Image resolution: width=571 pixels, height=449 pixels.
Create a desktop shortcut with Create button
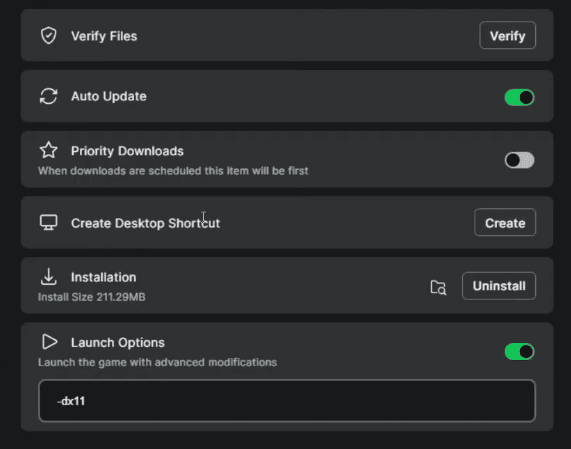click(505, 222)
